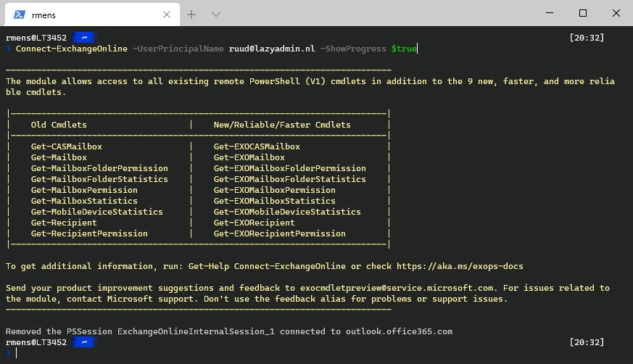Open the new-tab profile dropdown
Viewport: 633px width, 364px height.
click(216, 15)
